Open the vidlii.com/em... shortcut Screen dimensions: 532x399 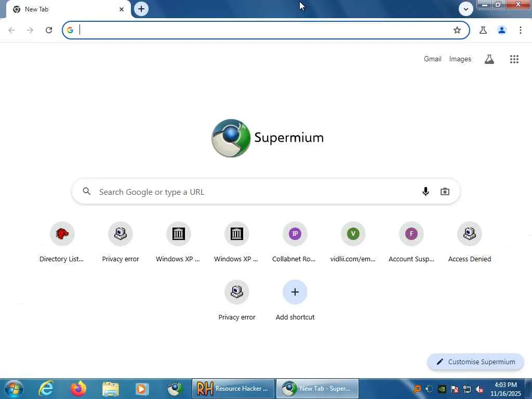353,242
